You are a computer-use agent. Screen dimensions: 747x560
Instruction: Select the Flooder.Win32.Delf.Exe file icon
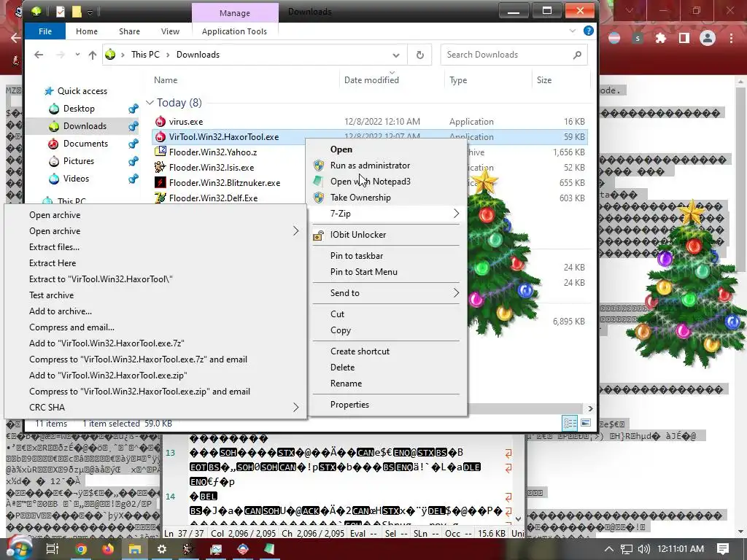pos(160,198)
